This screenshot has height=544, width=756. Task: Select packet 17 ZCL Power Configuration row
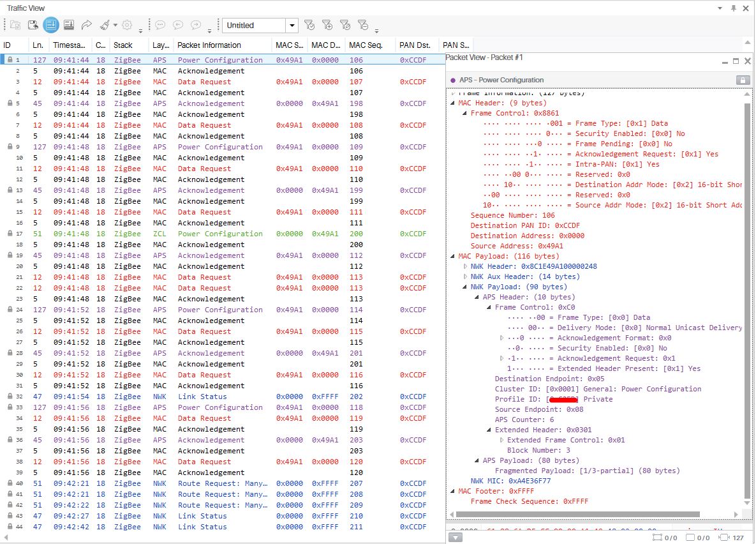click(222, 234)
